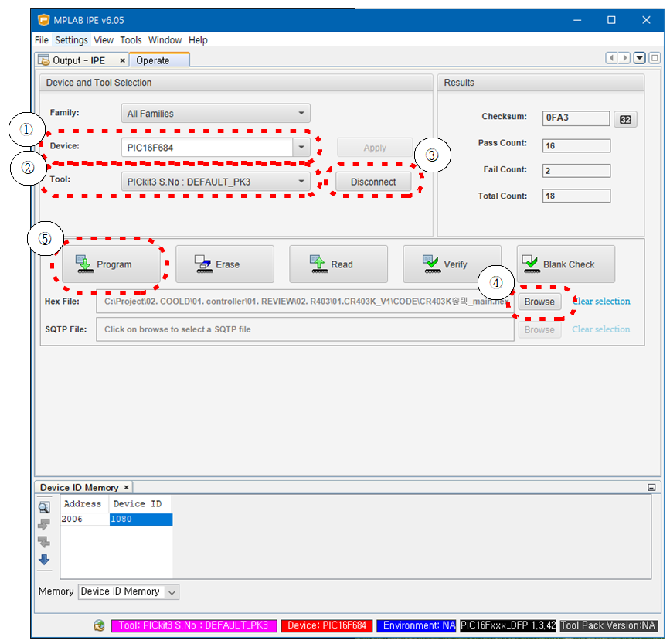This screenshot has width=670, height=644.
Task: Open the File menu
Action: 42,40
